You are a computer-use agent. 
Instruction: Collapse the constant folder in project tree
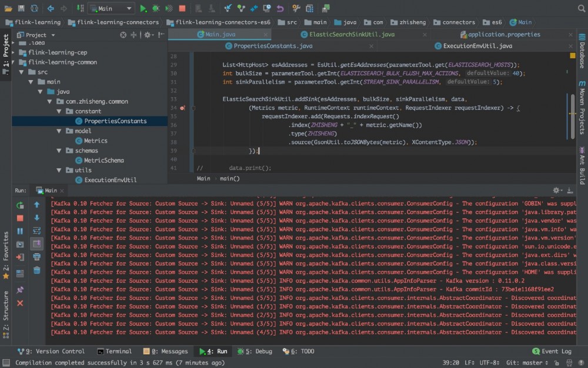[x=59, y=111]
